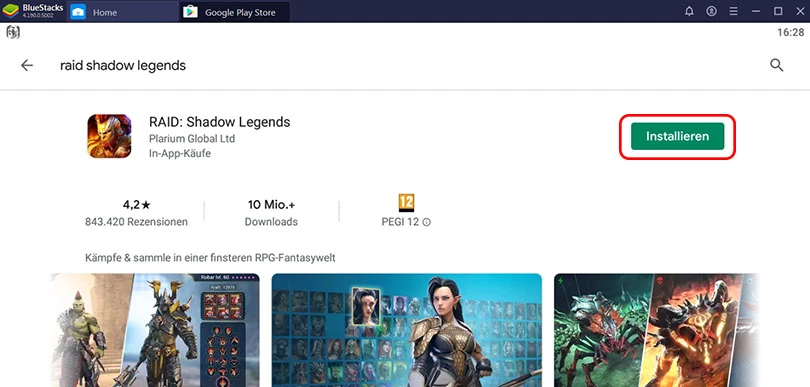Open the RAID: Shadow Legends app icon
This screenshot has height=387, width=810.
coord(109,136)
